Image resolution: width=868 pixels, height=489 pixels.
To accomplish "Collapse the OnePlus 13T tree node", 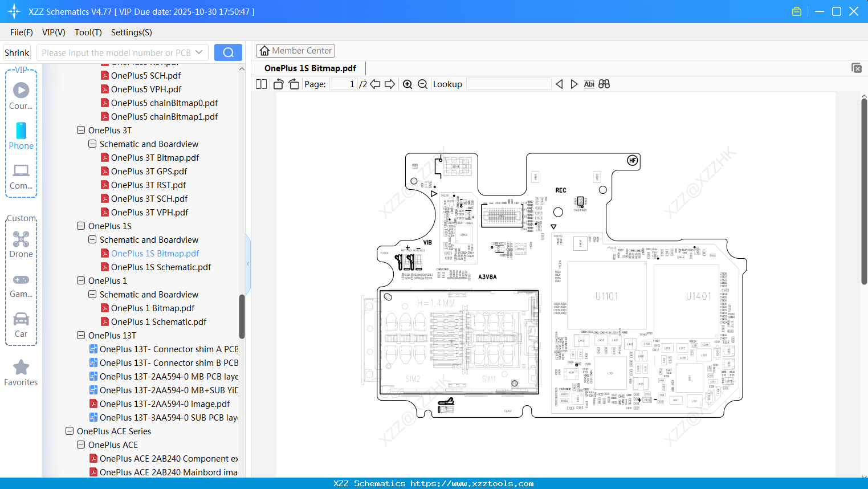I will point(81,335).
